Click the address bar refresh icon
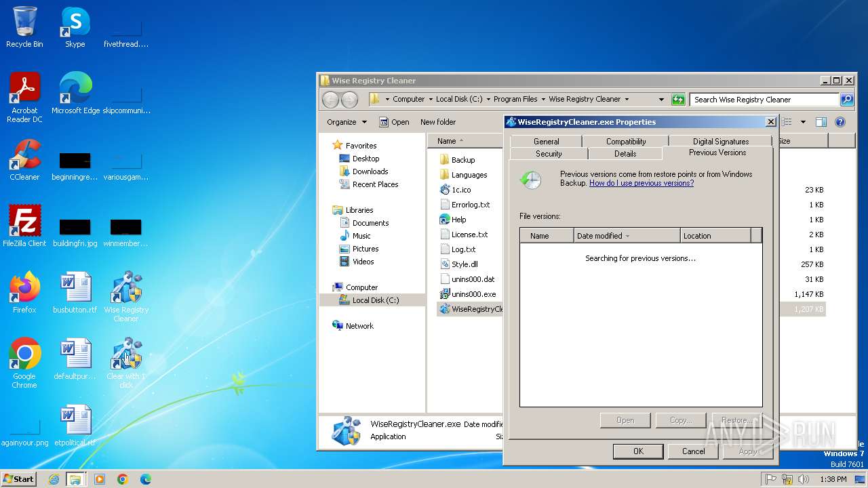 click(678, 100)
